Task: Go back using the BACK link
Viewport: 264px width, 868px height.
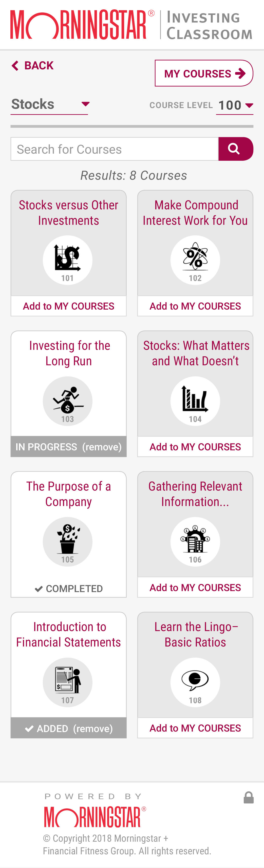Action: pyautogui.click(x=33, y=65)
